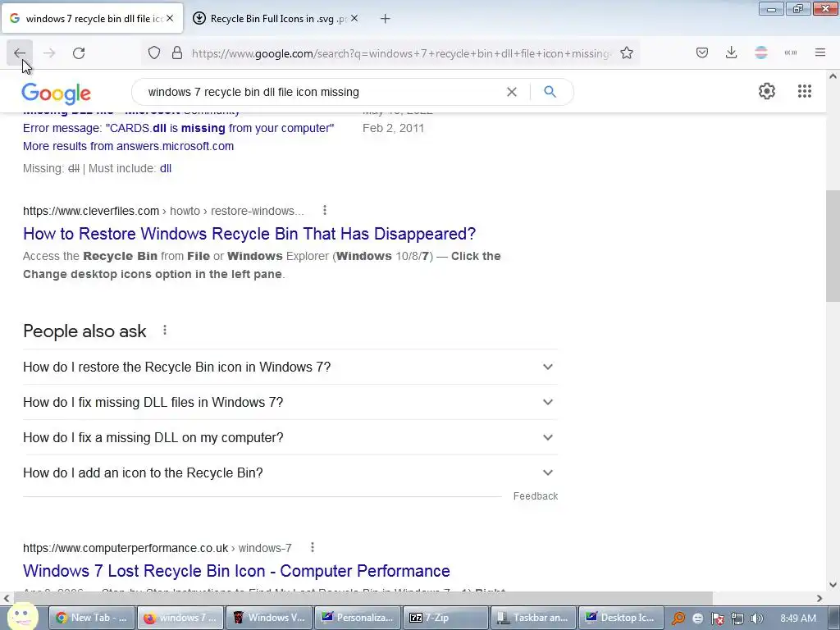Image resolution: width=840 pixels, height=630 pixels.
Task: Save to Pocket icon in toolbar
Action: [x=702, y=52]
